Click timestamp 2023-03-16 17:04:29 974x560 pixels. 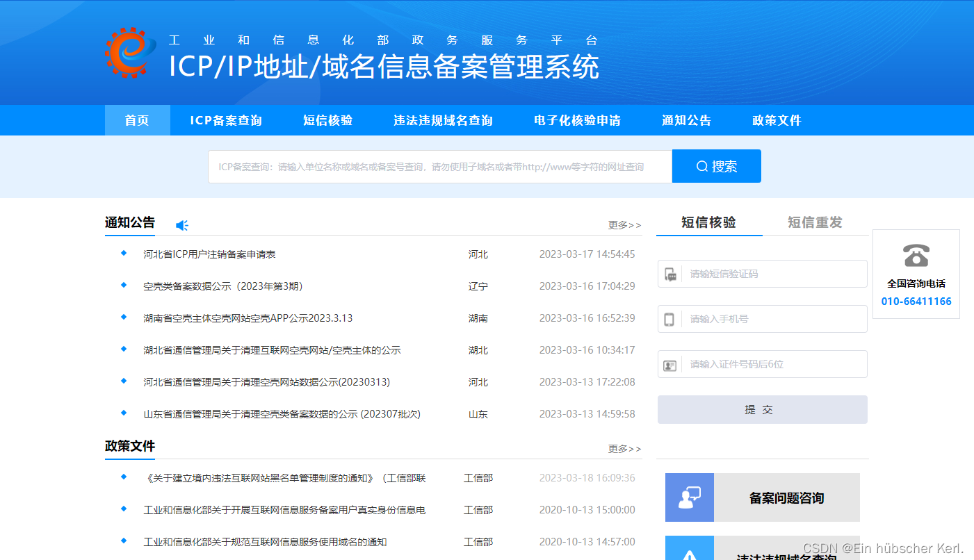[x=587, y=286]
